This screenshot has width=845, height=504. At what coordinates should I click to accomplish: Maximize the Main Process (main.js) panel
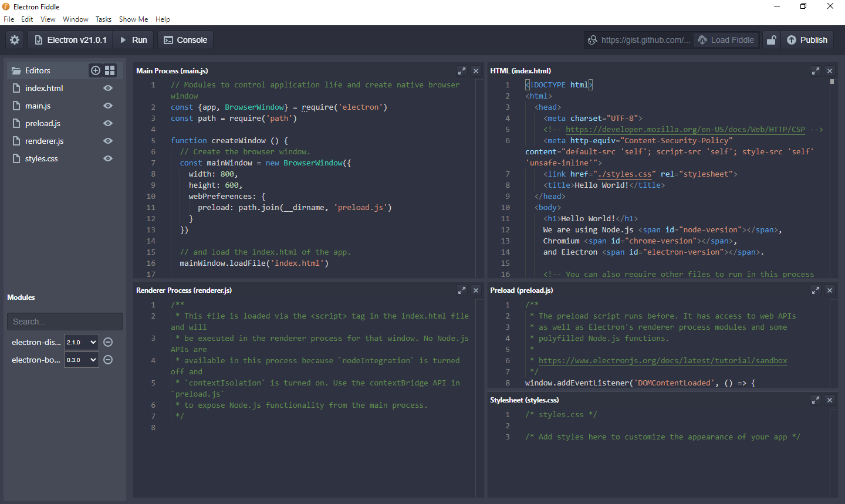[462, 70]
